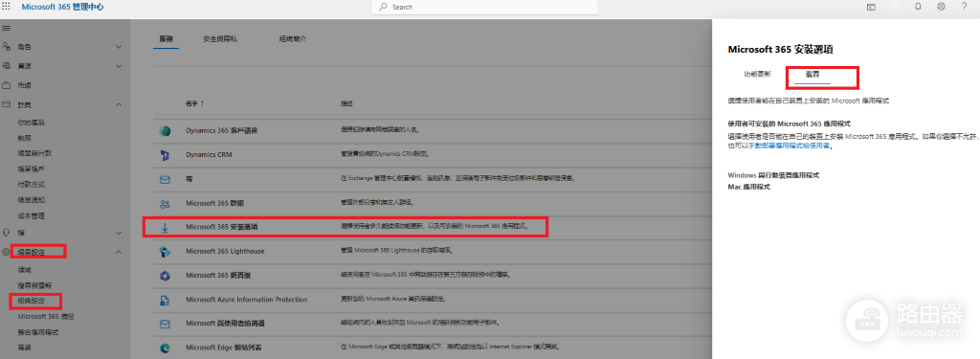Image resolution: width=980 pixels, height=359 pixels.
Task: Select domains under settings menu
Action: tap(25, 269)
